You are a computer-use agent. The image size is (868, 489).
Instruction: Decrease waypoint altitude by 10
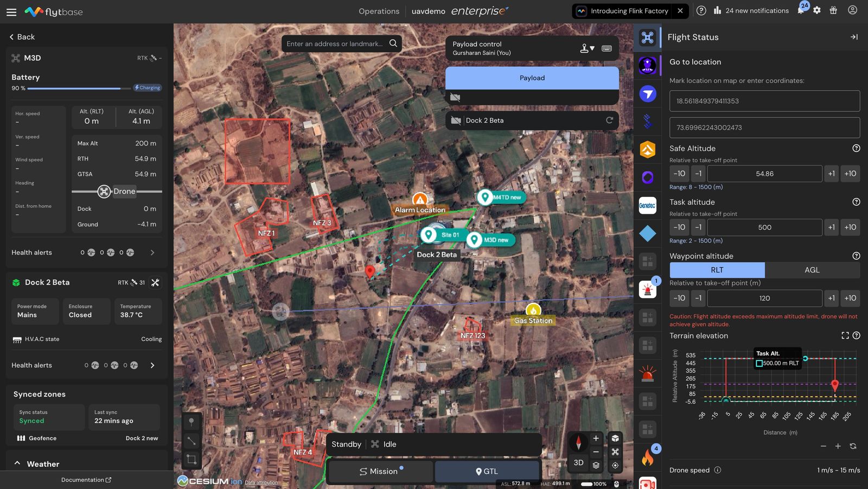(679, 298)
